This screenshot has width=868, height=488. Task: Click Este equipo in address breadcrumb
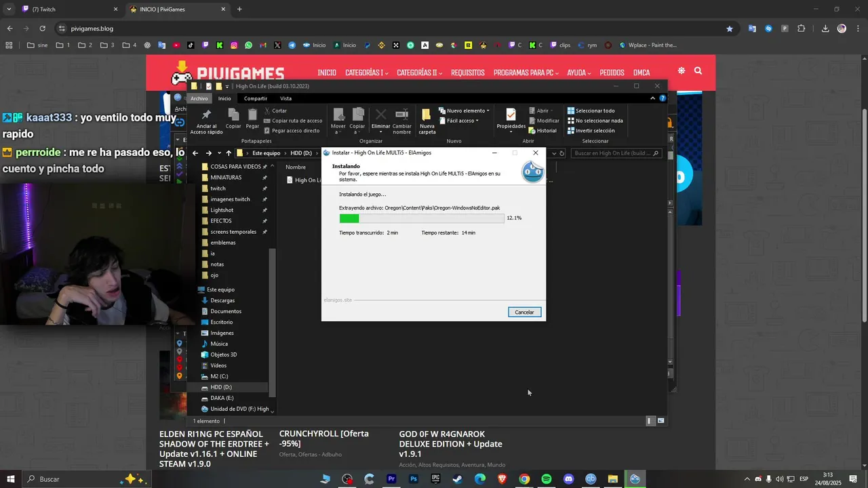click(x=267, y=153)
